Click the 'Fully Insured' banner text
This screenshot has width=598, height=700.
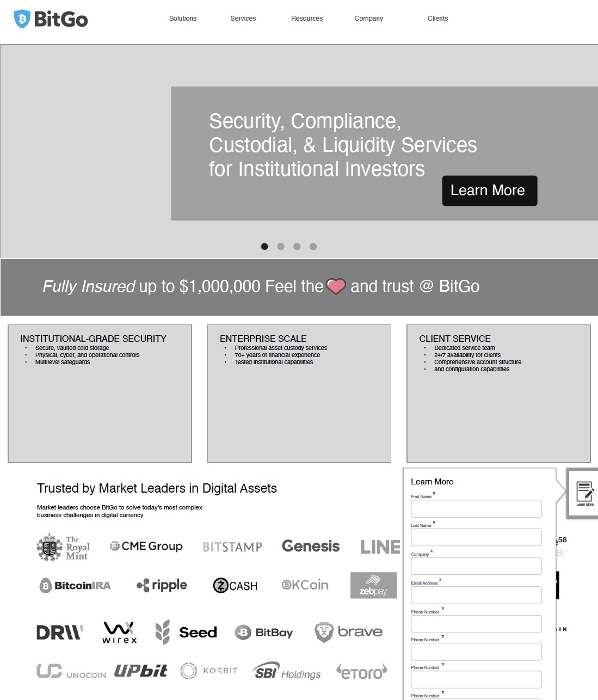point(89,286)
